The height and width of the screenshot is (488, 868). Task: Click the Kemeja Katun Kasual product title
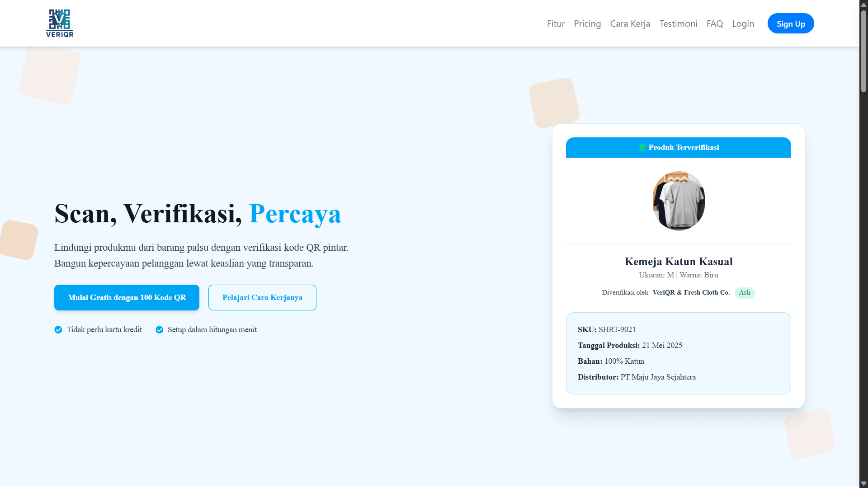pyautogui.click(x=679, y=262)
